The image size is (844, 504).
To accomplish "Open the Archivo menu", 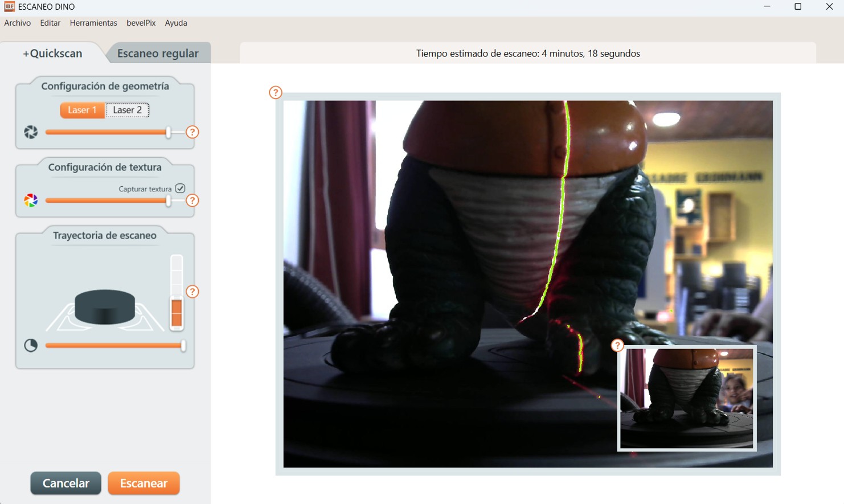I will 18,23.
